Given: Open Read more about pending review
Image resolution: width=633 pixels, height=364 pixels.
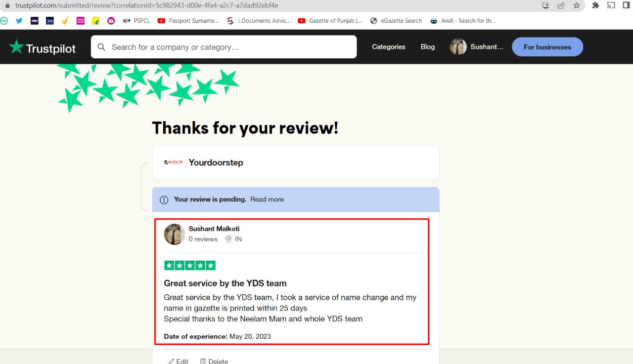Looking at the screenshot, I should click(x=267, y=199).
